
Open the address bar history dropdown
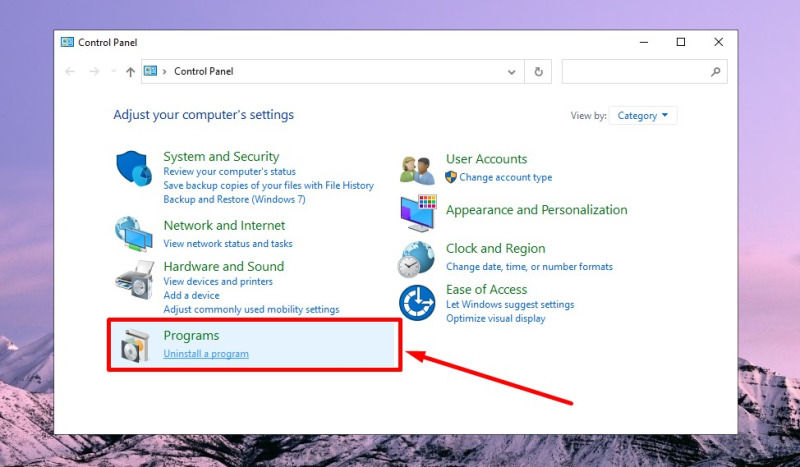[x=512, y=72]
